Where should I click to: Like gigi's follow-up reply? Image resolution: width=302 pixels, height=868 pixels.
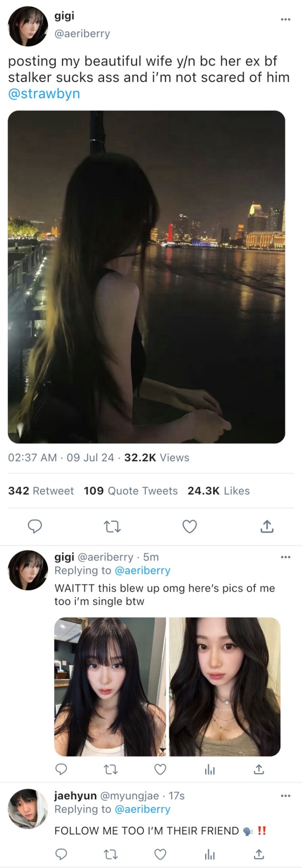pyautogui.click(x=160, y=769)
